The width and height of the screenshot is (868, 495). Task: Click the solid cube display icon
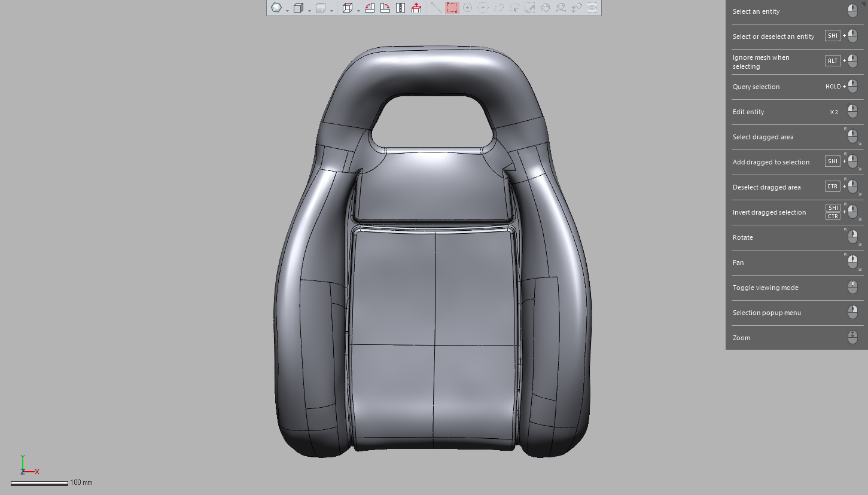(299, 8)
